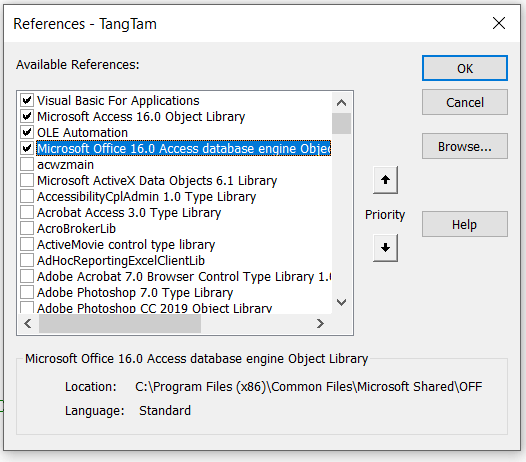The height and width of the screenshot is (462, 526).
Task: Move reference up with Priority up arrow
Action: point(385,180)
